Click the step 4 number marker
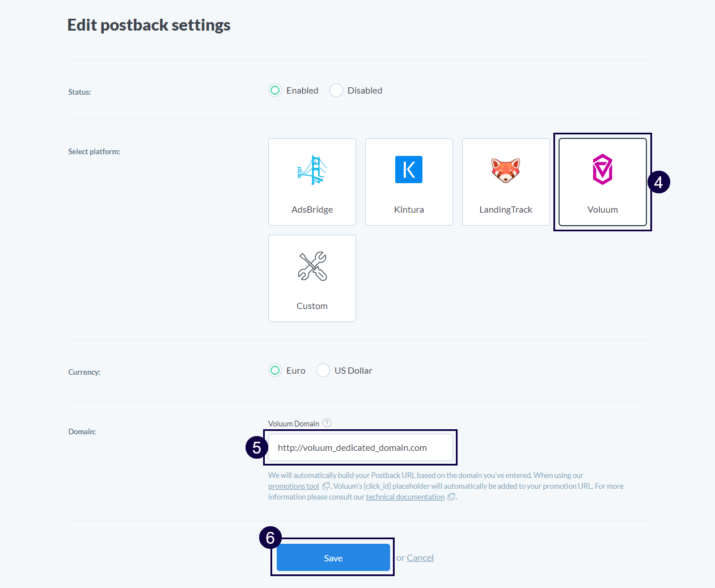Viewport: 715px width, 588px height. coord(658,182)
